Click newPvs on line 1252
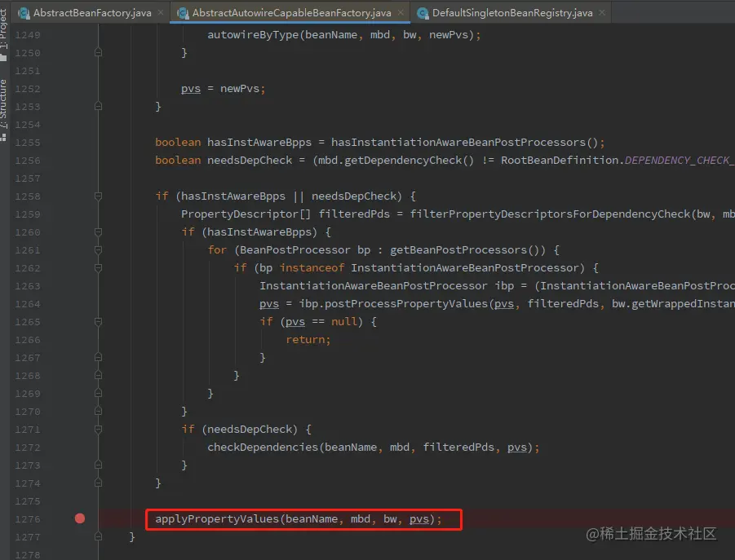735x560 pixels. pos(239,89)
